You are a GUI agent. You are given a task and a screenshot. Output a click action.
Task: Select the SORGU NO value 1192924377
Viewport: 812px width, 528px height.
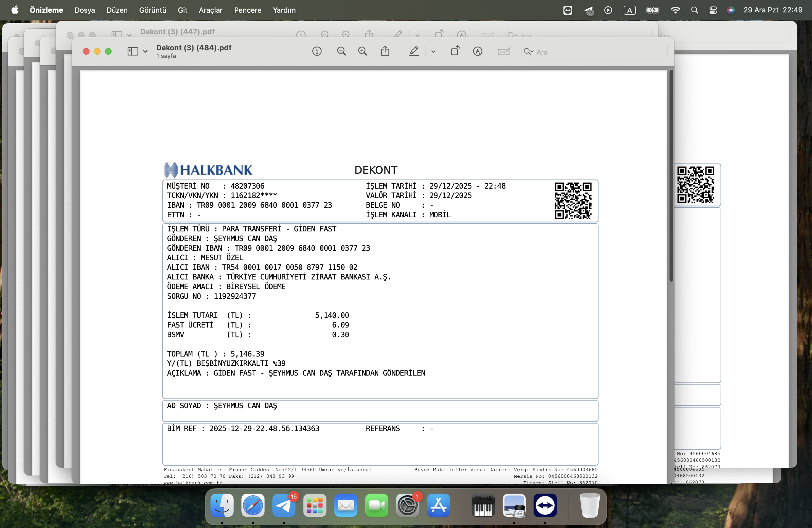235,296
